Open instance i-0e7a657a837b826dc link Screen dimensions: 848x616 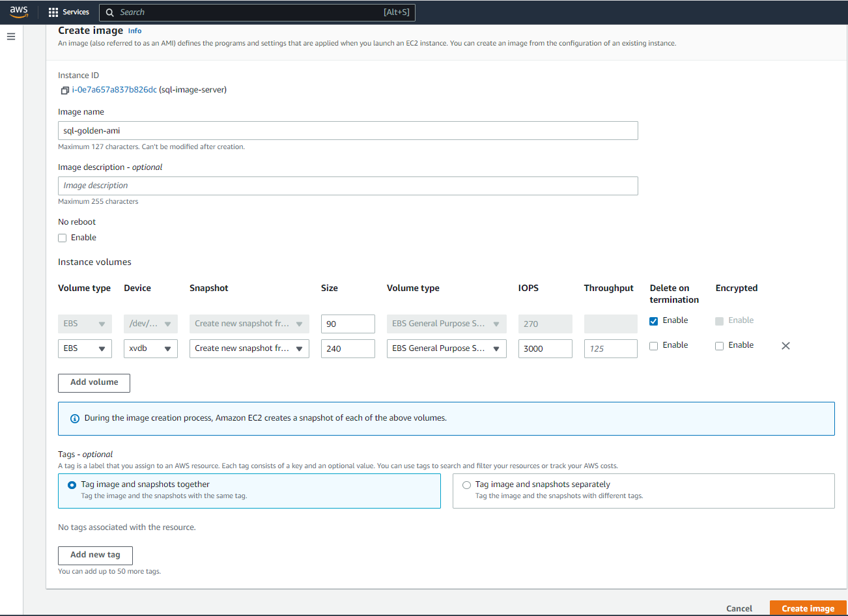point(115,90)
